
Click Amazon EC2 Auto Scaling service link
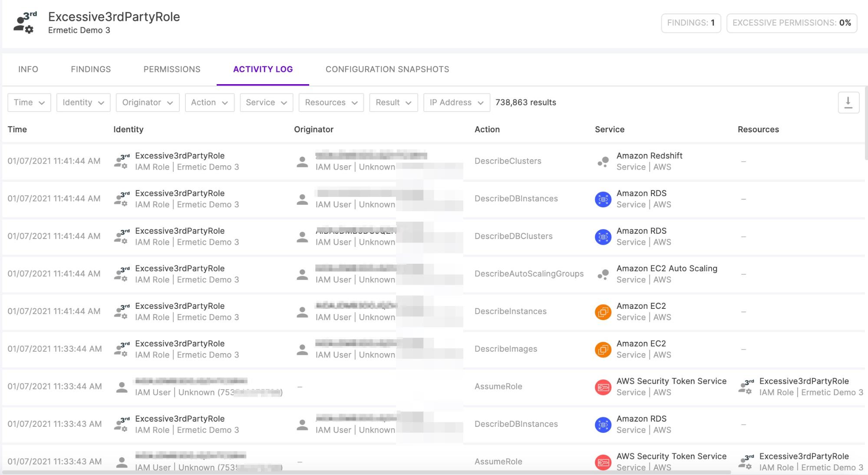(667, 269)
